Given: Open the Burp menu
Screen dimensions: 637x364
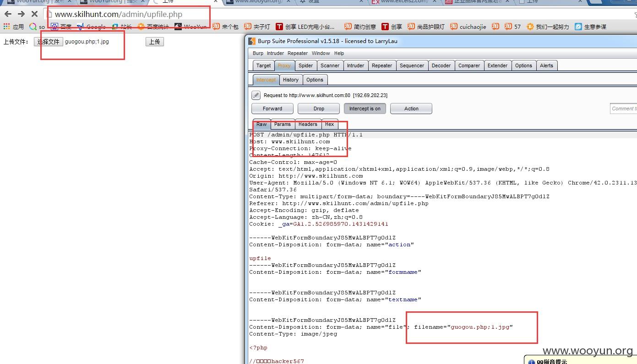Looking at the screenshot, I should coord(258,53).
